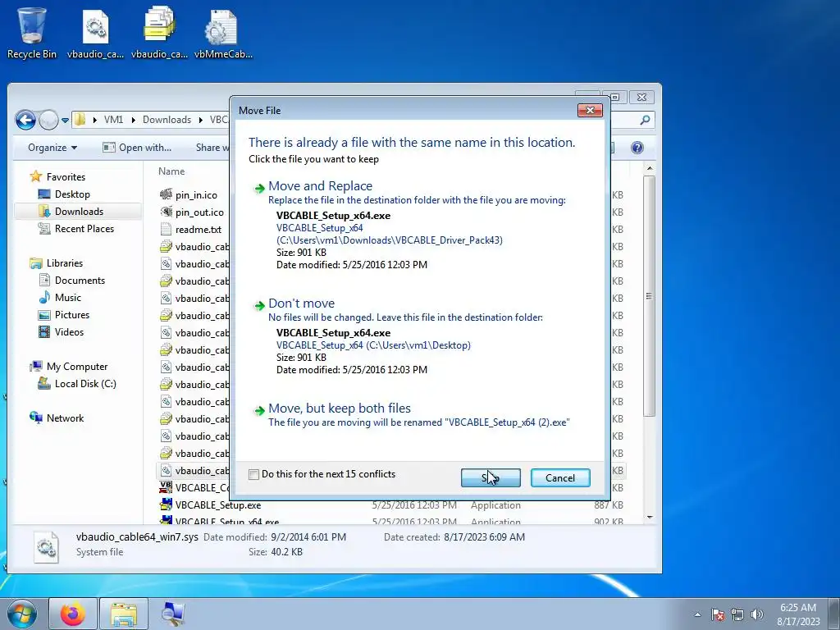This screenshot has height=630, width=840.
Task: Close the Move File dialog
Action: click(x=590, y=111)
